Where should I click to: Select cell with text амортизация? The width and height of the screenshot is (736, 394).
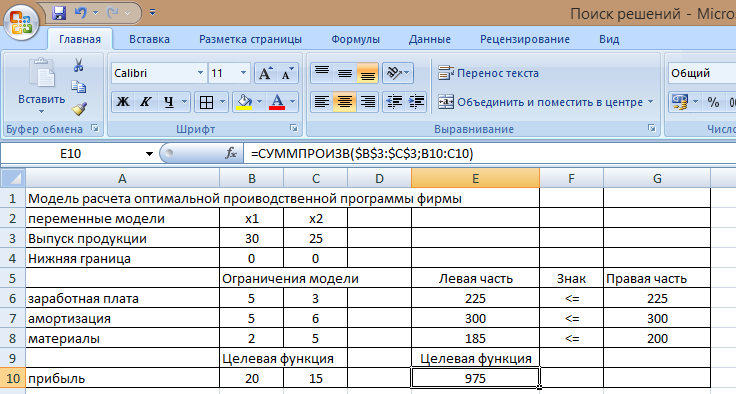pos(122,318)
